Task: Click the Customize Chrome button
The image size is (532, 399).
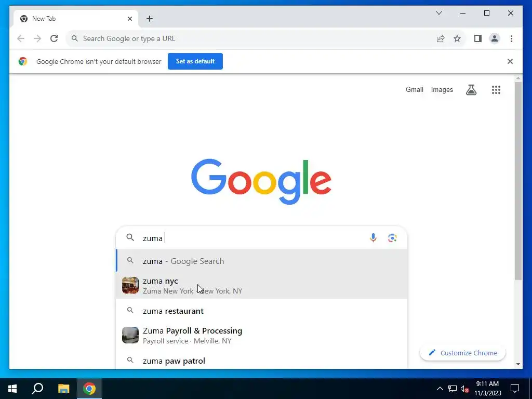Action: click(x=462, y=353)
